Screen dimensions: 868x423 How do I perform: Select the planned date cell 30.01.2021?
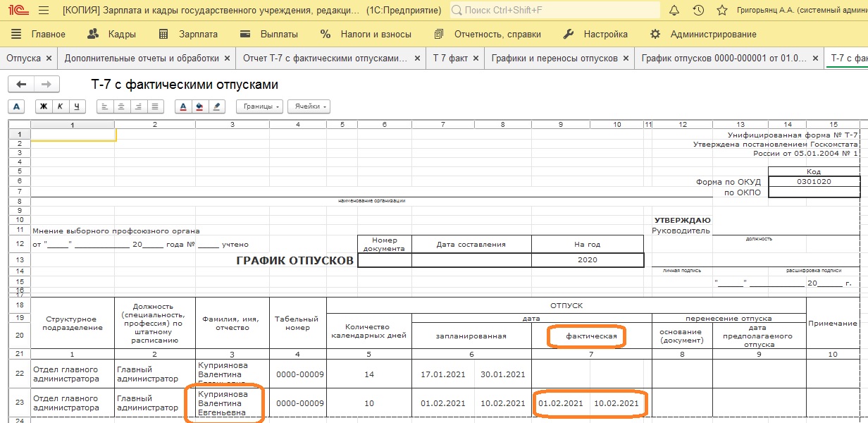(503, 374)
